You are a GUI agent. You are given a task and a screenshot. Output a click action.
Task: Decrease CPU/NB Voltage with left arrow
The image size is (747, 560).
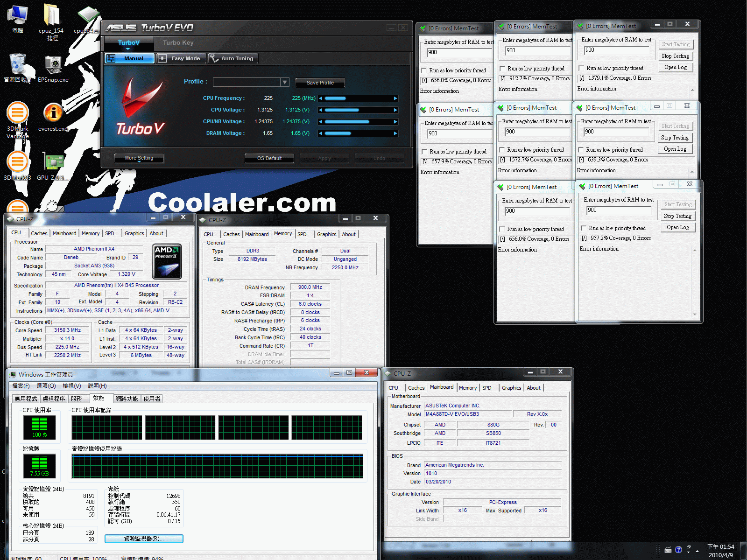[x=321, y=122]
